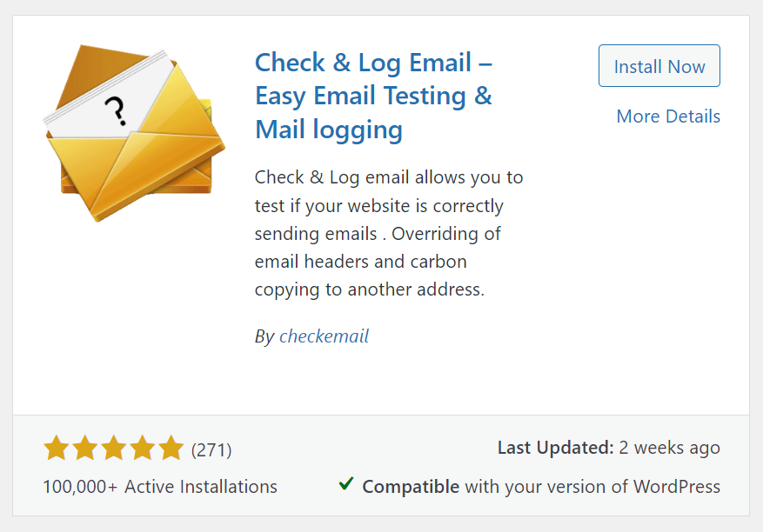
Task: Select the fifth rating star
Action: (171, 449)
